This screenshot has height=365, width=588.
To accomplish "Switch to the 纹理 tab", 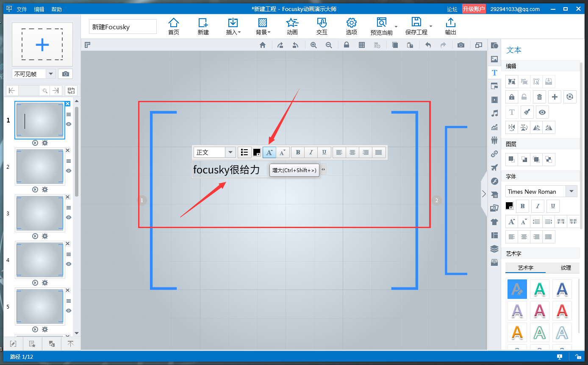I will click(x=566, y=268).
